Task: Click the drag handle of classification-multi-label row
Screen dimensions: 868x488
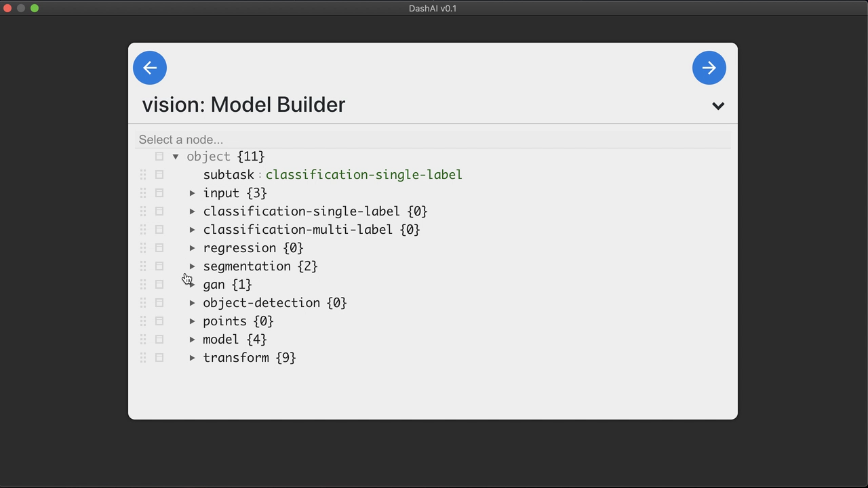Action: click(x=143, y=230)
